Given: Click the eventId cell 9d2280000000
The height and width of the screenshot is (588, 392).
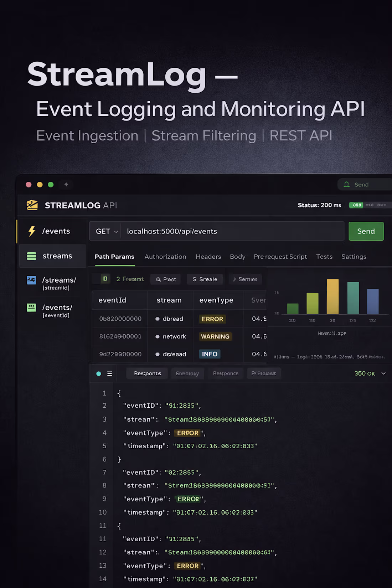Looking at the screenshot, I should pyautogui.click(x=120, y=354).
